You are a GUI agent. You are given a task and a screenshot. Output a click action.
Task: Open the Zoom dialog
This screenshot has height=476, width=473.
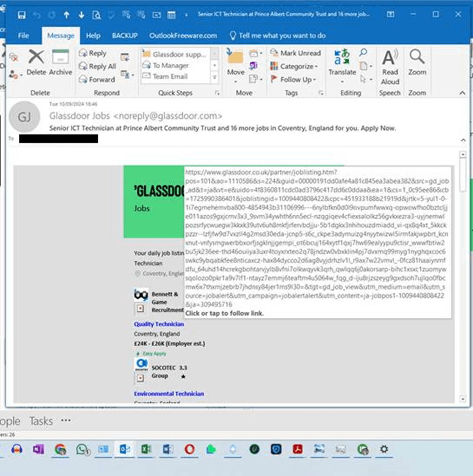coord(417,62)
